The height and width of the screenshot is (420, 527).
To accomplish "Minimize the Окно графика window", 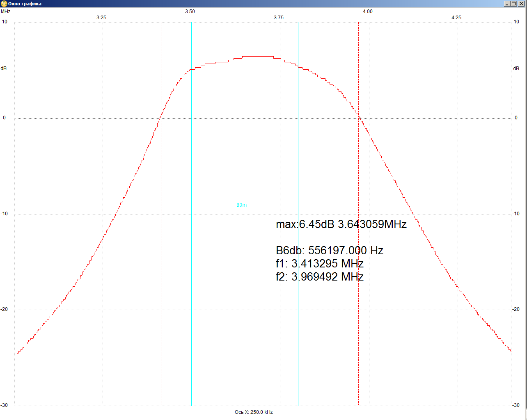I will click(x=507, y=4).
